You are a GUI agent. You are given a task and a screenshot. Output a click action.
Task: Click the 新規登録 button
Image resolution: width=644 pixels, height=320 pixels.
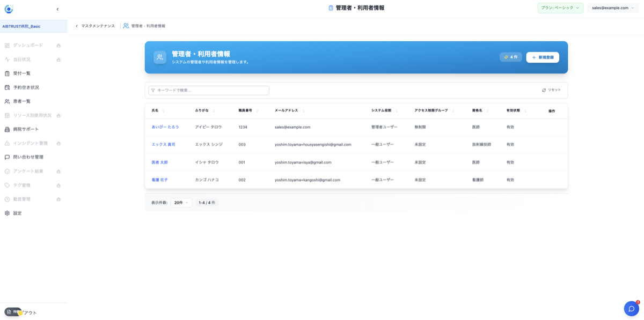coord(542,57)
